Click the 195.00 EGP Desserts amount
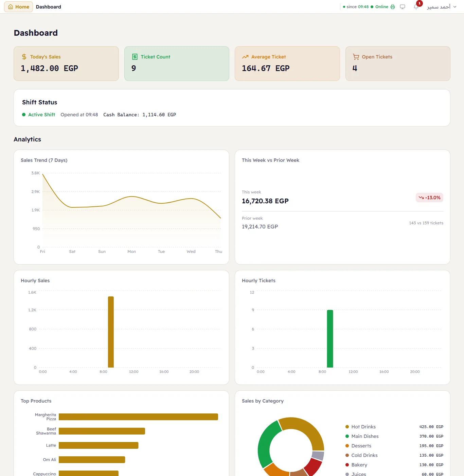Screen dimensions: 464x476 pyautogui.click(x=431, y=446)
